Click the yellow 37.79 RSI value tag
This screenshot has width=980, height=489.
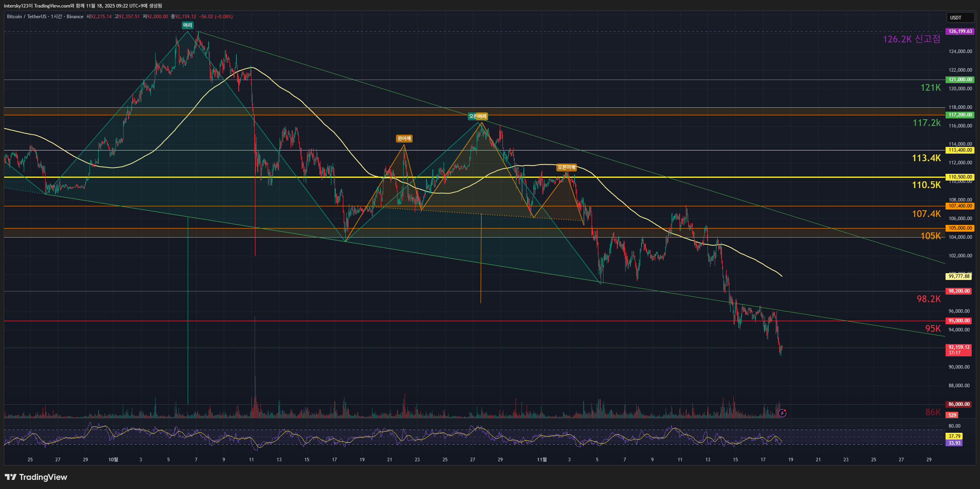954,436
